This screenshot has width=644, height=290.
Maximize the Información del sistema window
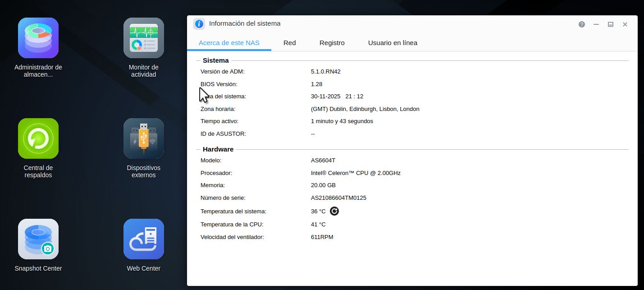[x=611, y=24]
